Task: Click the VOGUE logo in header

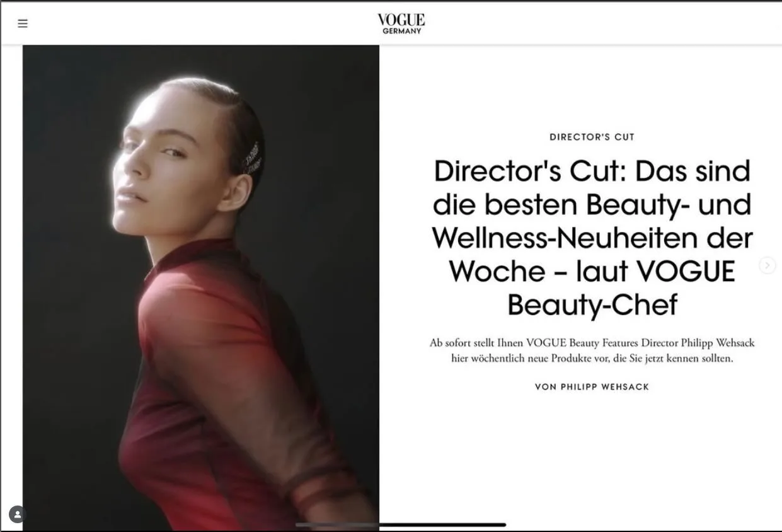Action: (x=401, y=20)
